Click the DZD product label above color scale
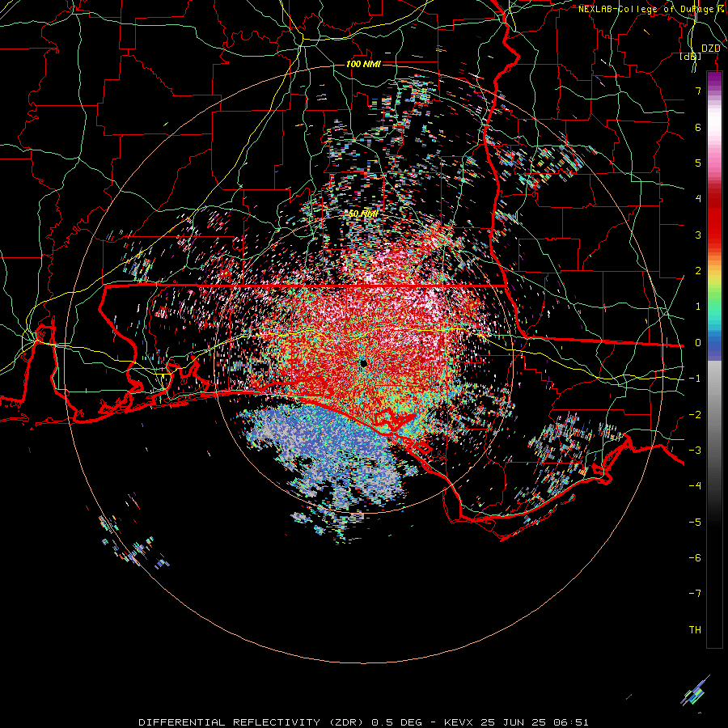Image resolution: width=728 pixels, height=728 pixels. point(710,49)
